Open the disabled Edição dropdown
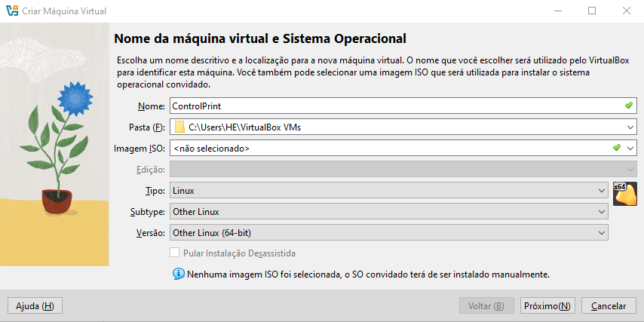Viewport: 644px width, 322px height. point(630,170)
